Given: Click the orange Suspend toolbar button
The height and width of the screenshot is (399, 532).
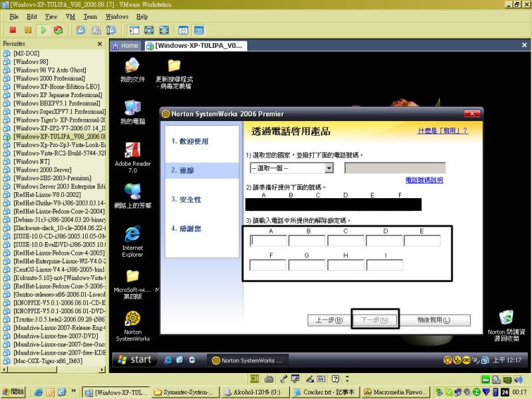Looking at the screenshot, I should tap(28, 30).
